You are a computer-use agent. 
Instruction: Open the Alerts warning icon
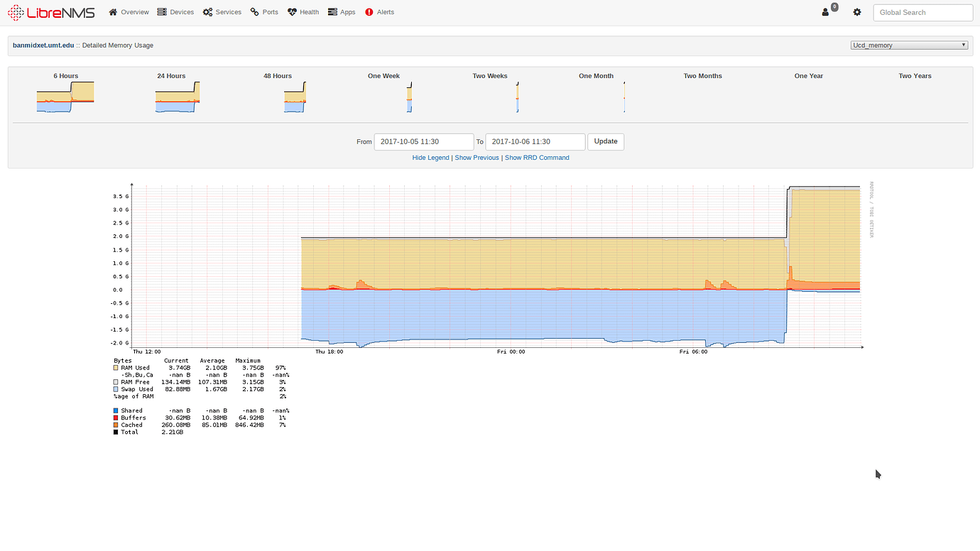click(368, 12)
